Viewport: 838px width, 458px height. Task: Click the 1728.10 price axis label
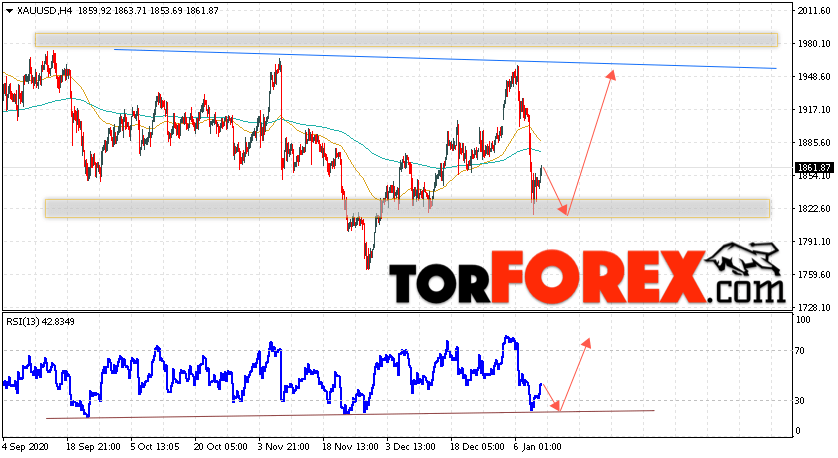point(814,308)
